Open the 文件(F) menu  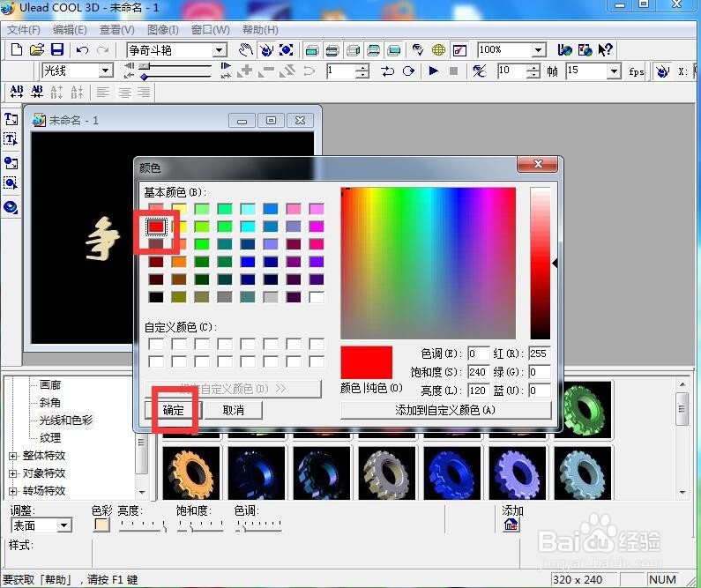tap(24, 30)
